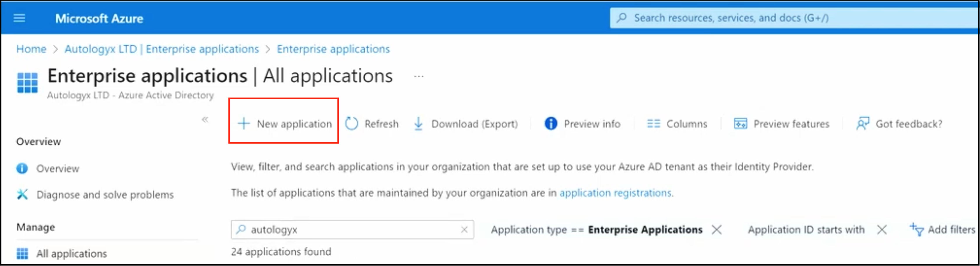Collapse the side navigation with double chevron
980x266 pixels.
click(x=205, y=120)
